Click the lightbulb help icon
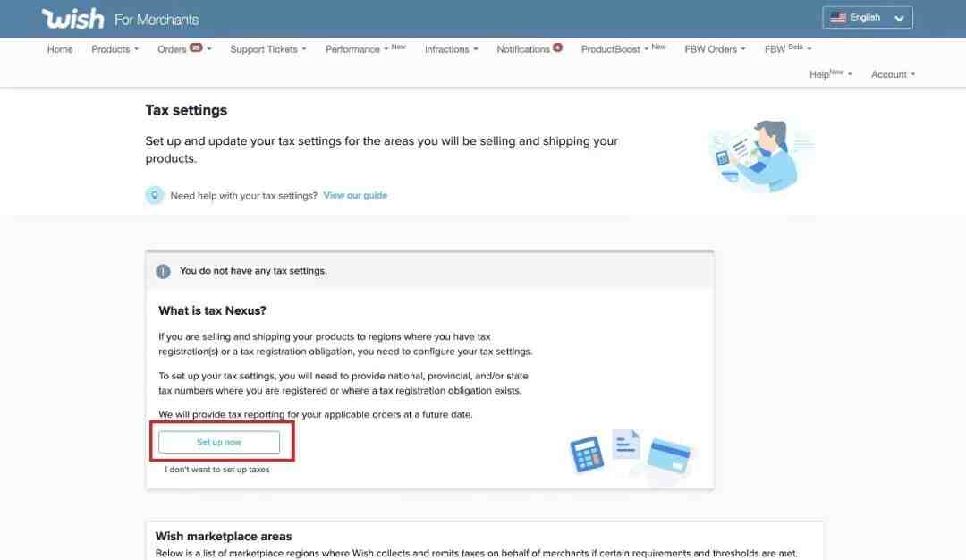Viewport: 966px width, 560px height. 155,195
